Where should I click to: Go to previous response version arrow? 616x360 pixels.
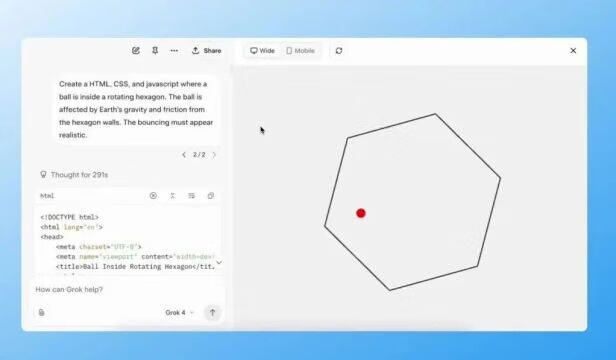pos(184,155)
